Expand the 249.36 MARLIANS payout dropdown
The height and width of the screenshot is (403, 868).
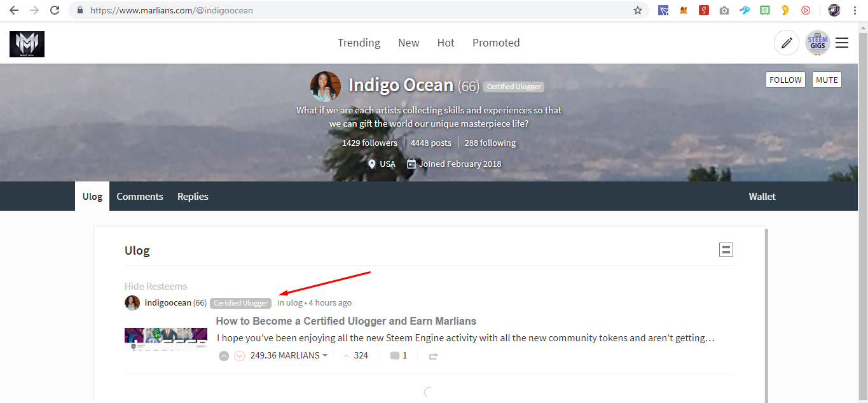289,355
